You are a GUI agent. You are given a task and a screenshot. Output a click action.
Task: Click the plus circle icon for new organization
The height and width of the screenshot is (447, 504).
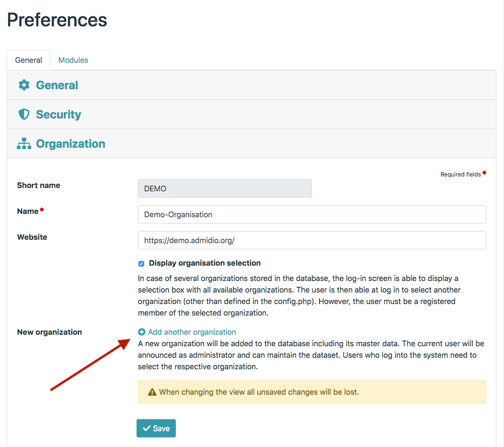[x=142, y=332]
